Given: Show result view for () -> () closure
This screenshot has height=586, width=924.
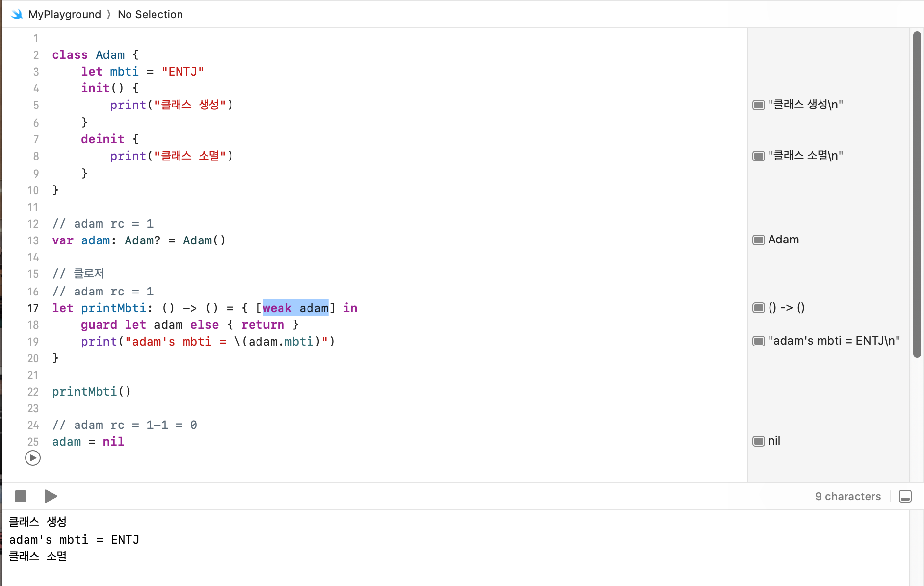Looking at the screenshot, I should coord(759,308).
